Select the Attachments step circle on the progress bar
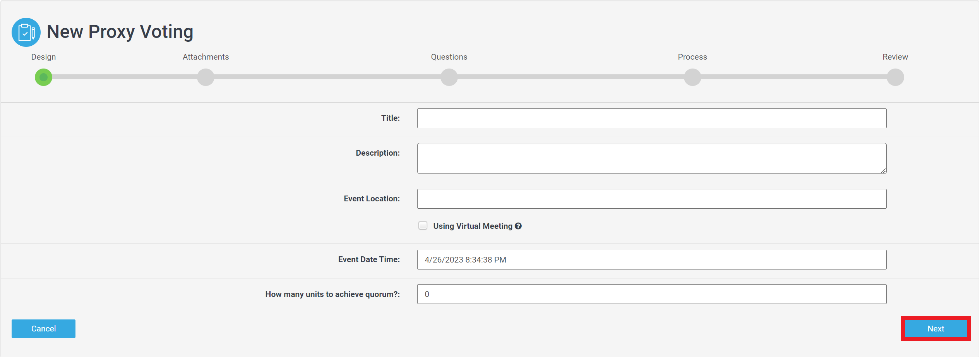The width and height of the screenshot is (980, 357). point(206,77)
